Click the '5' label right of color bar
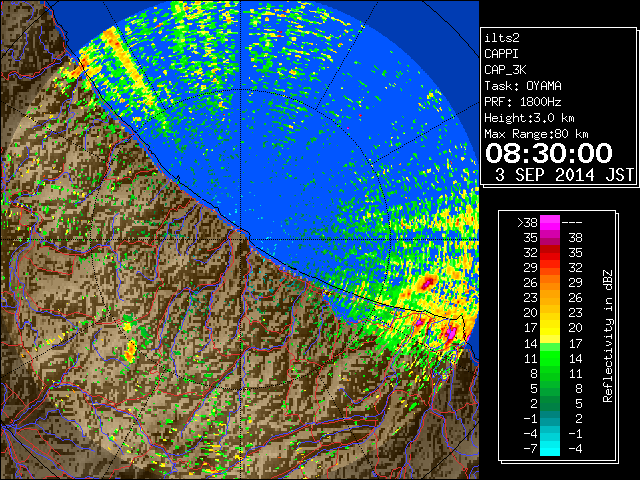640x480 pixels. point(579,404)
